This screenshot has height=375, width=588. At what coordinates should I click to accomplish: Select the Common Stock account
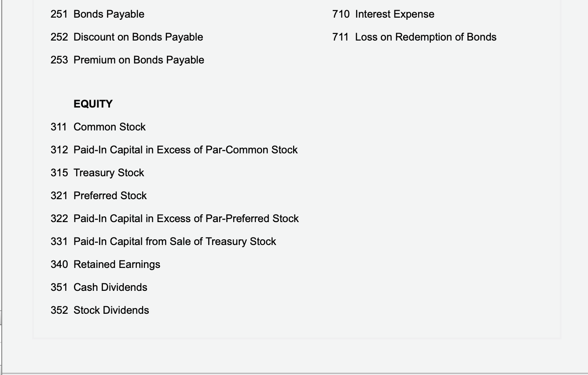[110, 127]
